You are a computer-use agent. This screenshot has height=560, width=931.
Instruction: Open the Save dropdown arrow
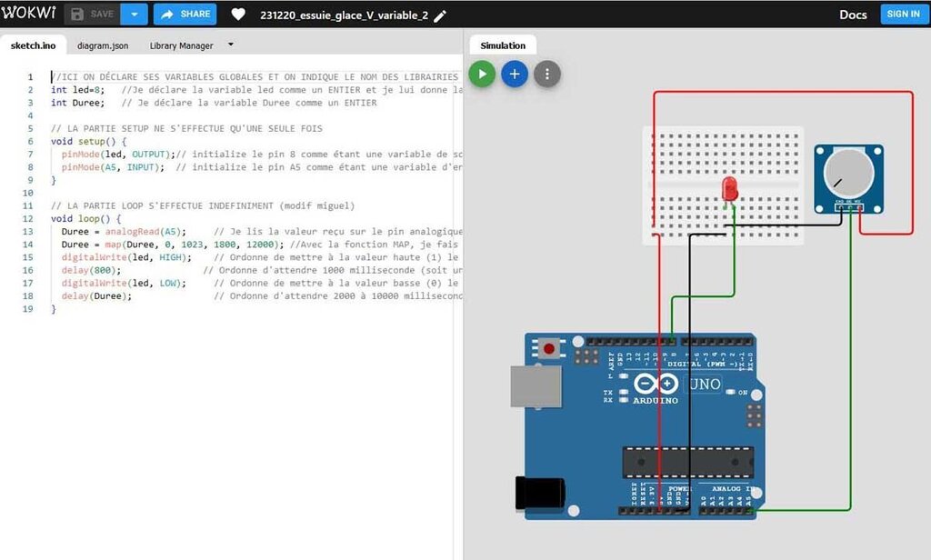point(135,15)
